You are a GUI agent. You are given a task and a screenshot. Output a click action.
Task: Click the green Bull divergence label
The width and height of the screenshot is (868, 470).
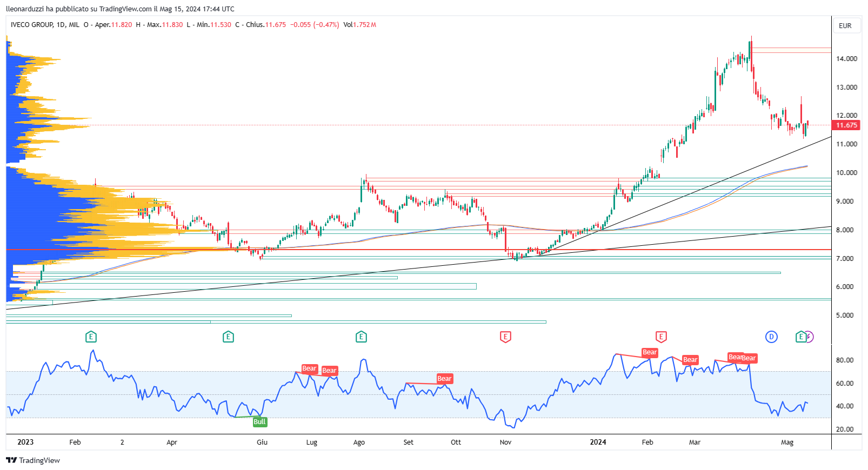(x=259, y=422)
